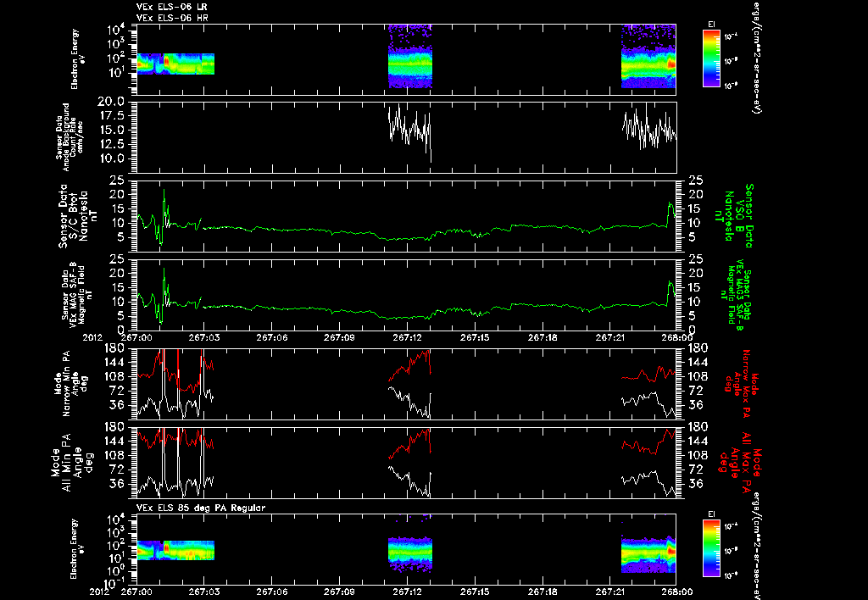Click the '17.5' count rate tick label
The width and height of the screenshot is (868, 600).
tap(114, 116)
